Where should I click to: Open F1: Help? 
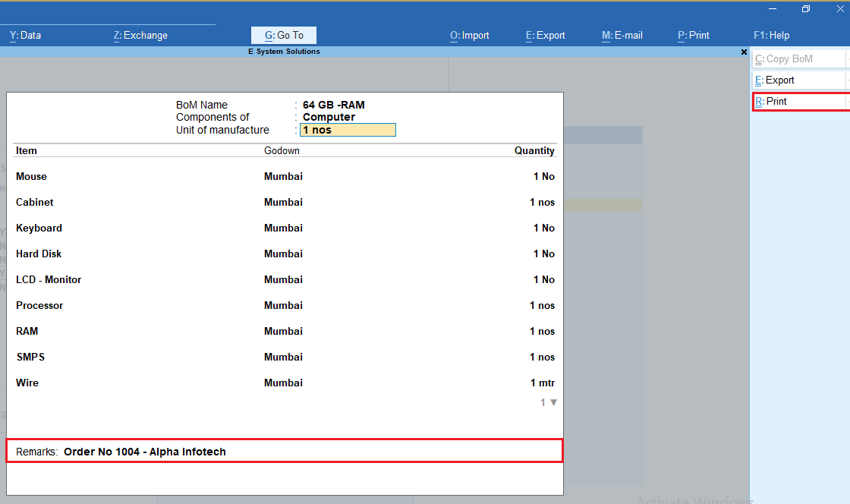tap(771, 35)
